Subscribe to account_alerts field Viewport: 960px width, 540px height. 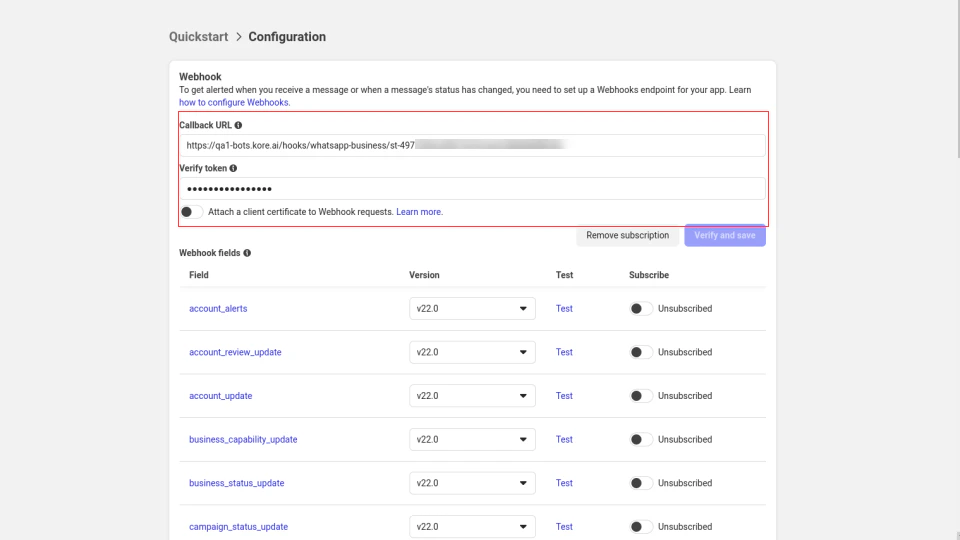(x=641, y=309)
